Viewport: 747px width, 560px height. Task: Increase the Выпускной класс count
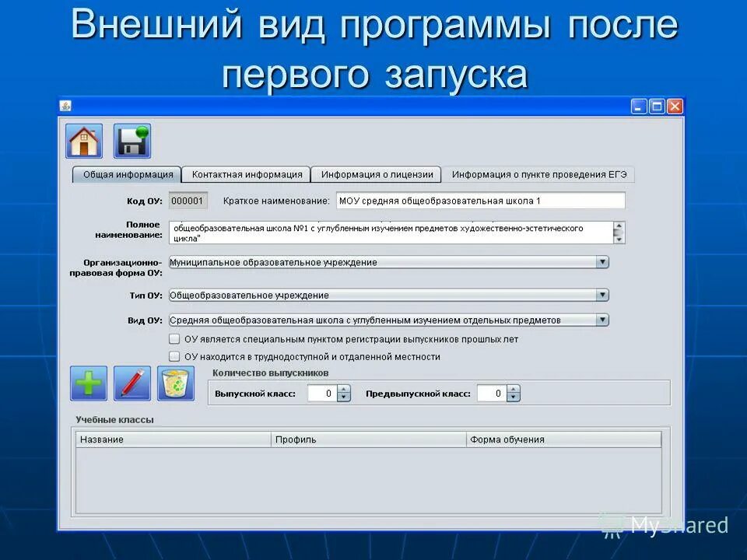coord(344,390)
